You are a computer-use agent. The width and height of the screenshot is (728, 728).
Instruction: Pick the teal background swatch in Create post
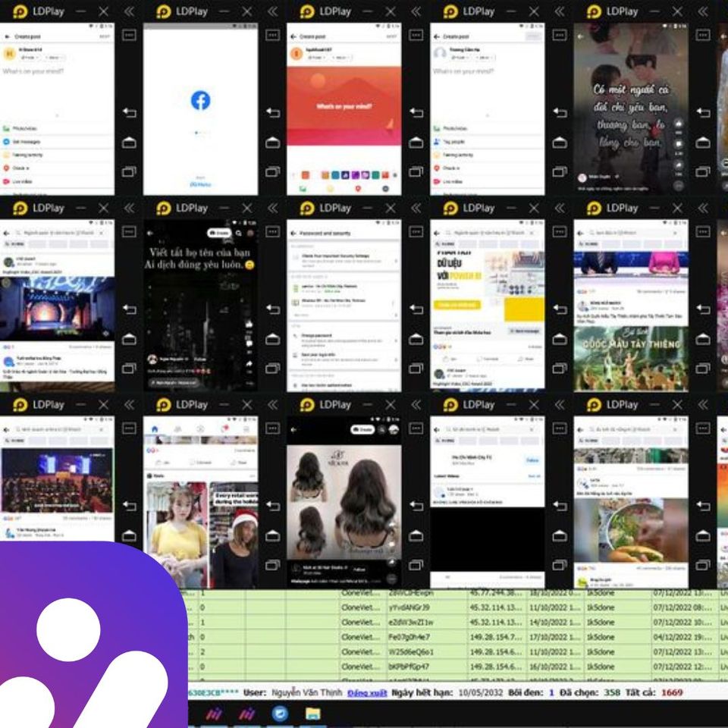335,175
